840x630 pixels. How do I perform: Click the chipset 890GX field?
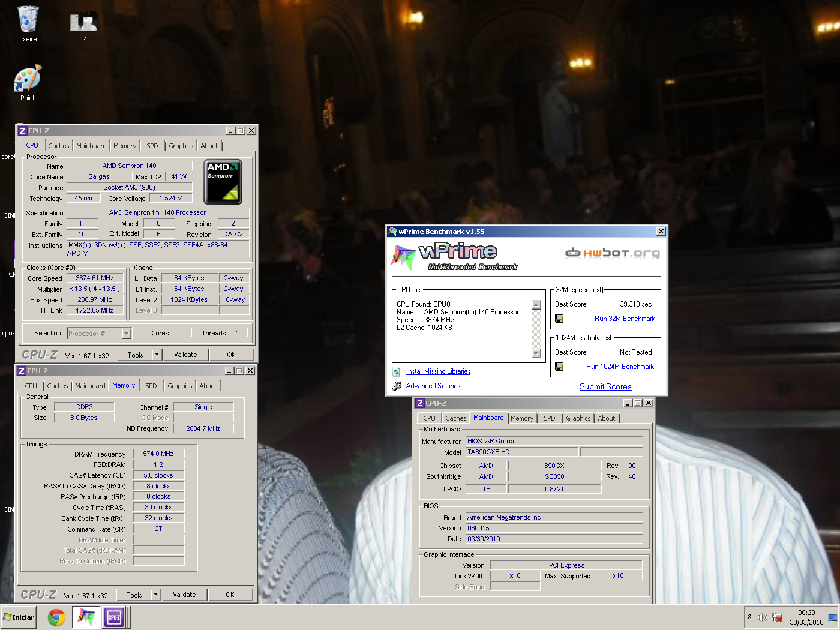click(554, 466)
